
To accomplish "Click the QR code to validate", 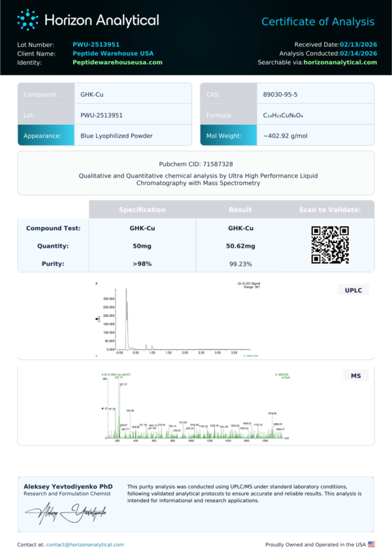I will [x=329, y=245].
